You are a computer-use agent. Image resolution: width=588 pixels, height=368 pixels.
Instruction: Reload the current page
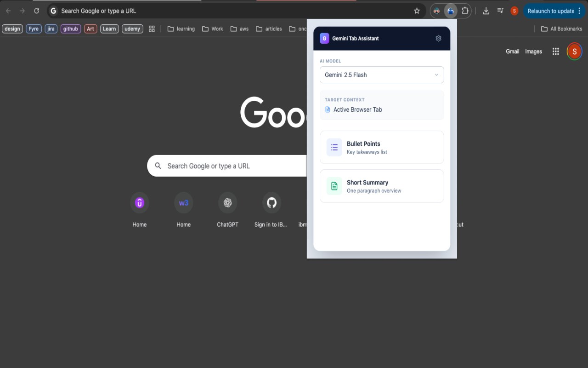pos(37,11)
